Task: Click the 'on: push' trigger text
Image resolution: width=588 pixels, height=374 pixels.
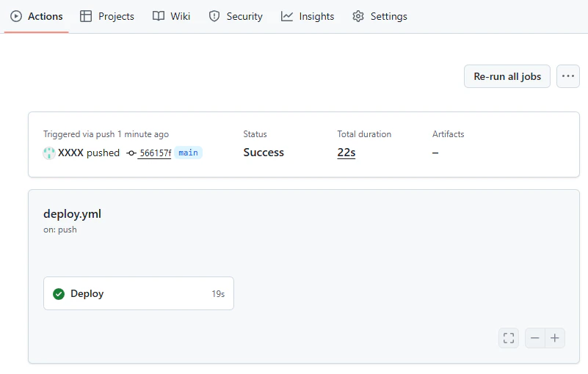Action: (x=60, y=230)
